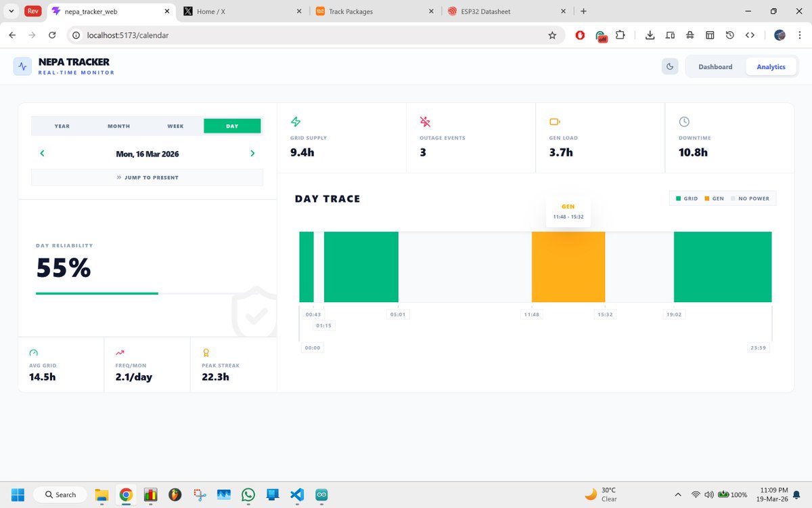Click the Avg Grid gauge icon

(x=34, y=353)
